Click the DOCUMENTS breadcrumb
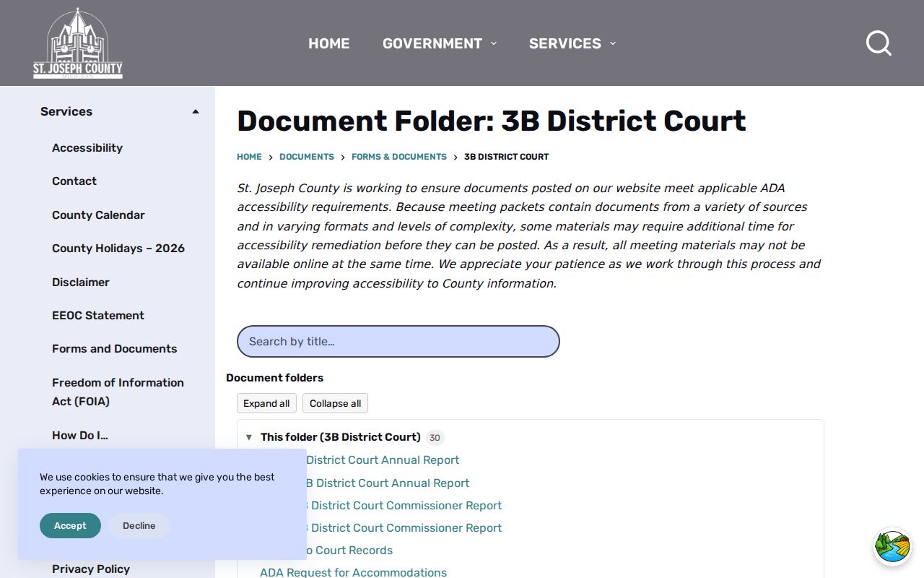924x578 pixels. tap(307, 157)
